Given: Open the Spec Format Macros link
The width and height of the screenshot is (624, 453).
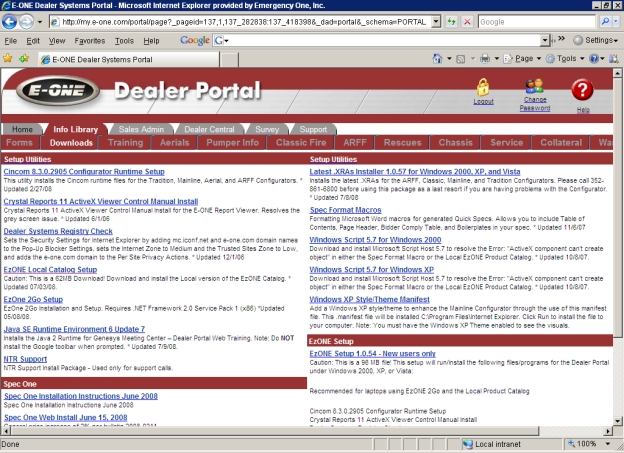Looking at the screenshot, I should [345, 210].
